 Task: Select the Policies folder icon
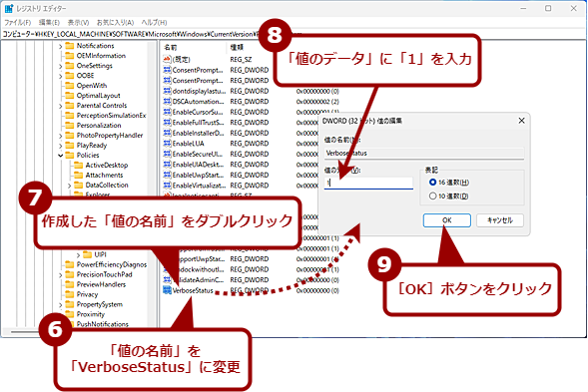(x=69, y=156)
